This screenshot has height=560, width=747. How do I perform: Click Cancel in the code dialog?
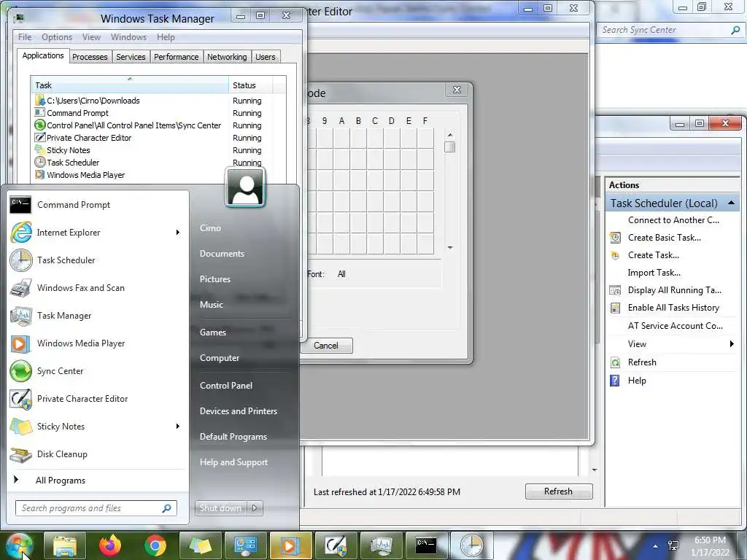pyautogui.click(x=326, y=346)
